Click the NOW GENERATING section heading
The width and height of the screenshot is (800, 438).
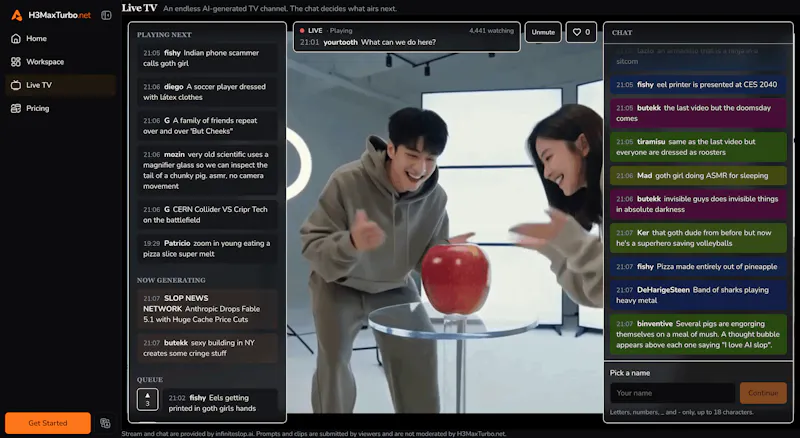[x=171, y=280]
